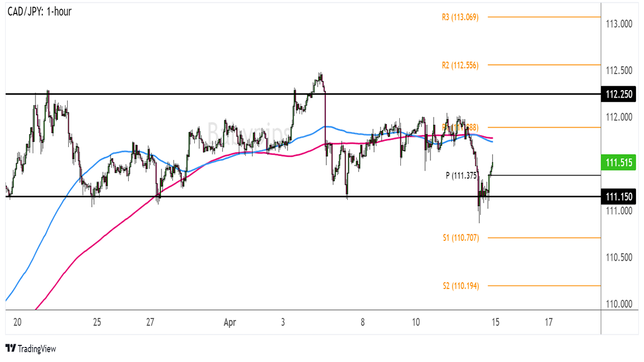Viewport: 644px width, 362px height.
Task: Click the 113.000 price scale label
Action: [x=618, y=24]
